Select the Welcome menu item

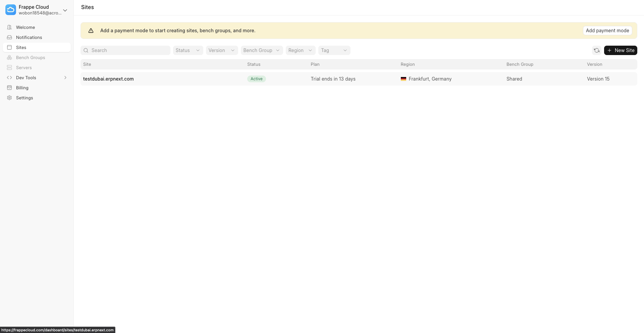25,27
